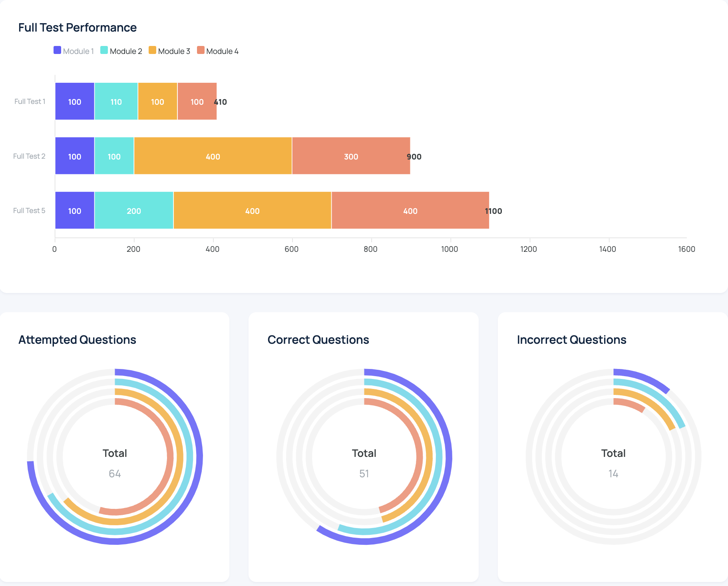Select purple outer ring in Correct Questions
Viewport: 728px width, 586px height.
(449, 456)
